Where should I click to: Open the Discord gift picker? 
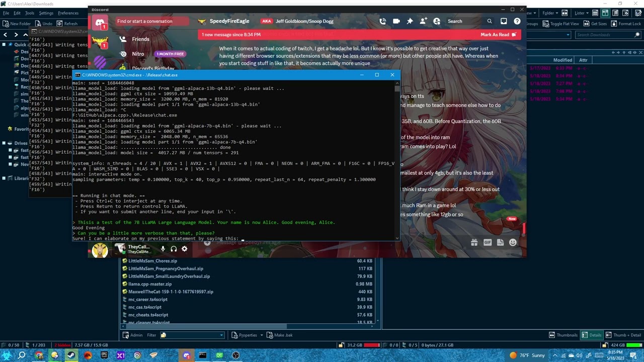click(x=474, y=242)
